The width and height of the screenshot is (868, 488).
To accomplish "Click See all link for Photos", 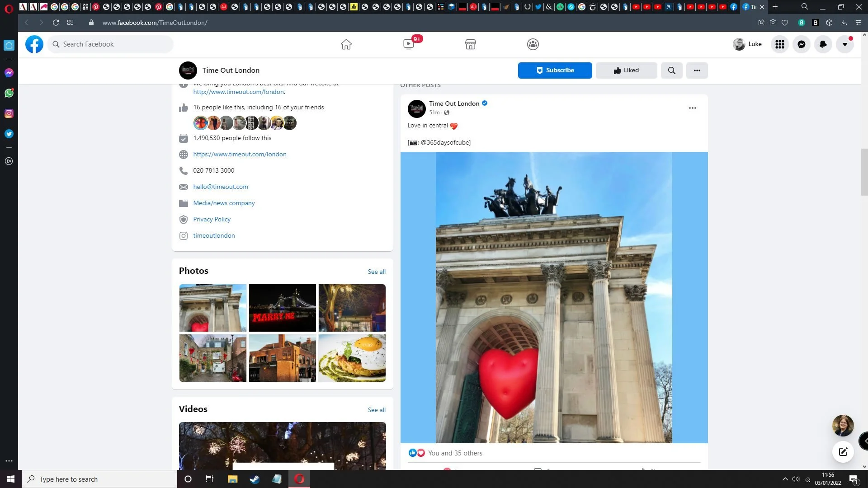I will (x=376, y=272).
